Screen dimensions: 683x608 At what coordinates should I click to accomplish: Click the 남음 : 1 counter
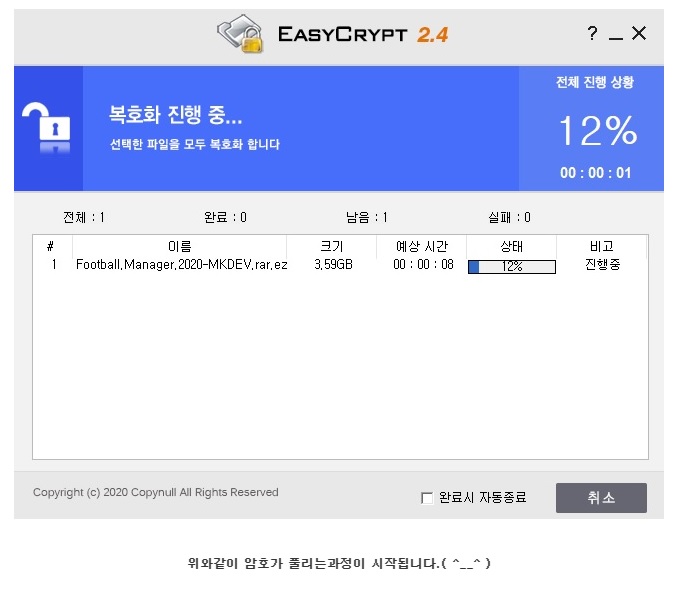point(366,217)
